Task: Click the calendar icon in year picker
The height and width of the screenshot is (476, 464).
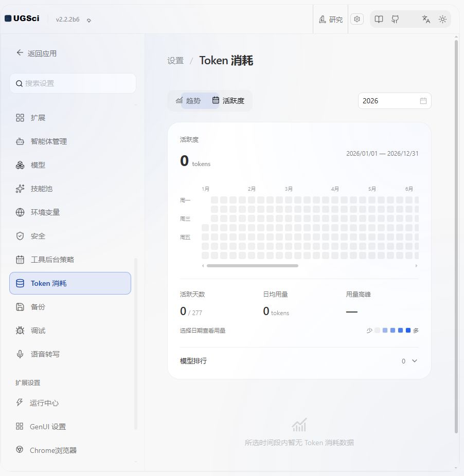Action: 423,101
